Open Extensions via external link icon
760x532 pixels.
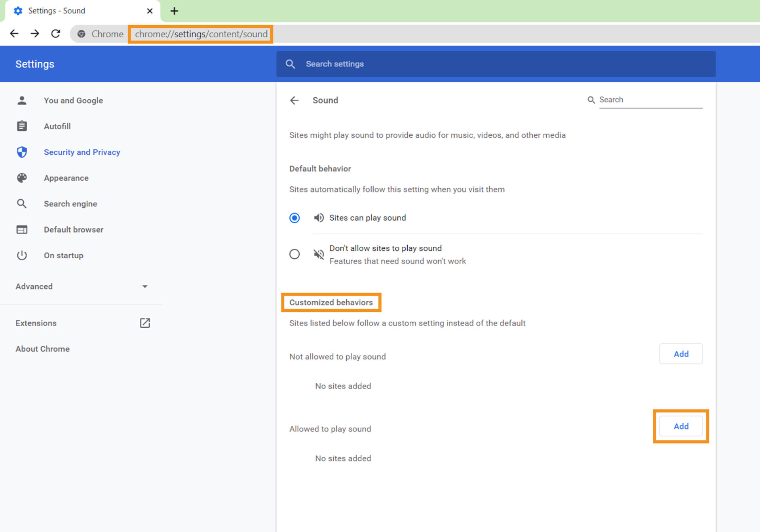click(x=145, y=323)
